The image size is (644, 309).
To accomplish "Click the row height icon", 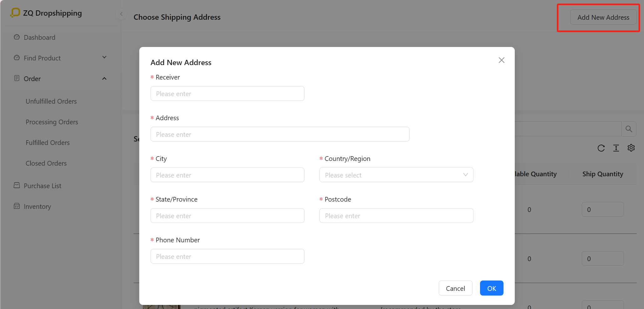I will point(616,148).
